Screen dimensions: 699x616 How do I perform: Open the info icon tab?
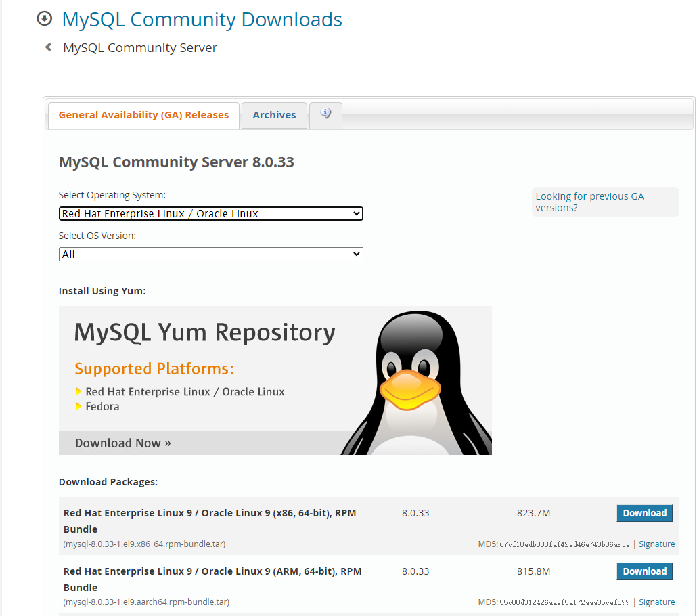325,114
